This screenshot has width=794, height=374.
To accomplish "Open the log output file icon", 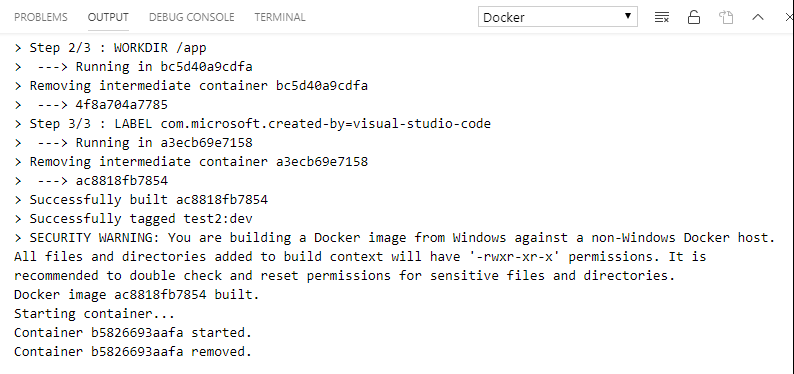I will 726,17.
